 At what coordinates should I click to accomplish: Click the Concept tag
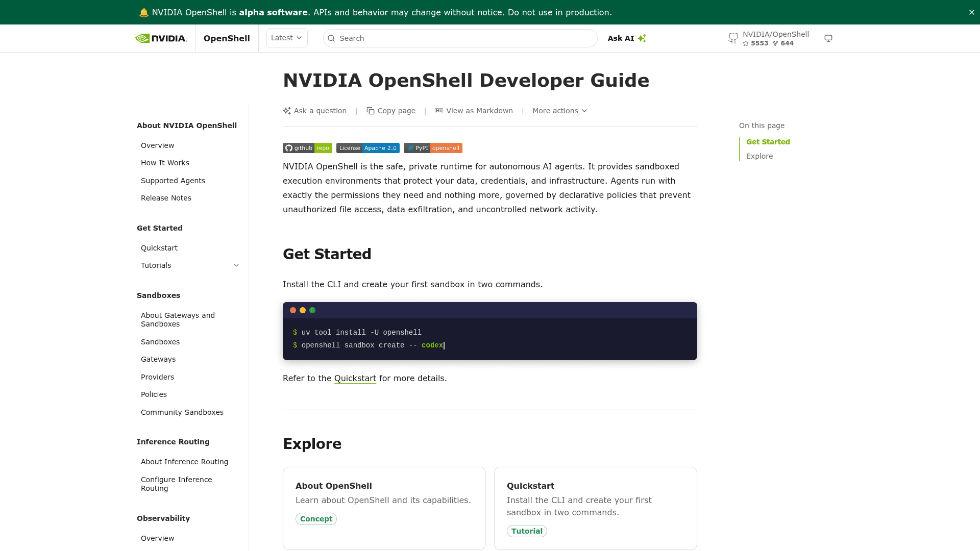pos(316,519)
